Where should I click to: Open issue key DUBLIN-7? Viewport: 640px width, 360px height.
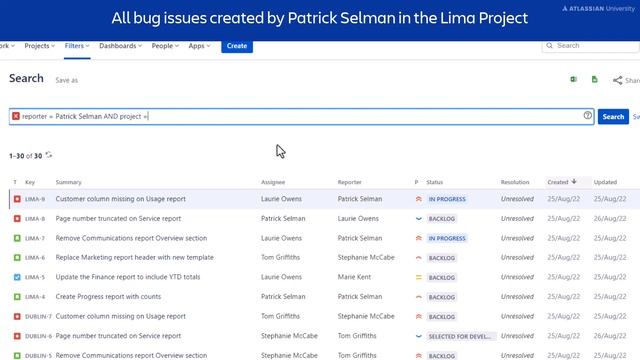38,316
